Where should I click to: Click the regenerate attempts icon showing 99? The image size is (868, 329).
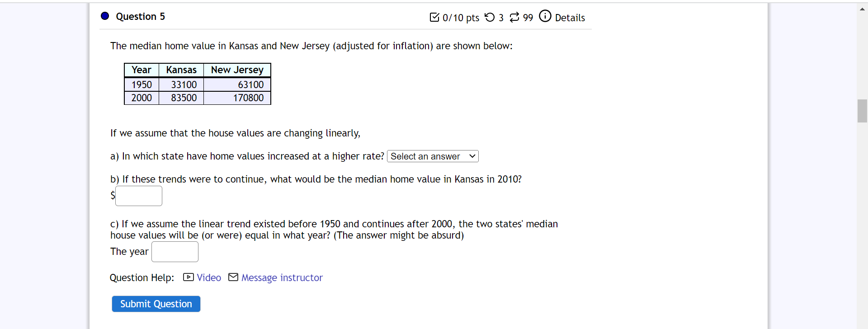pos(515,17)
